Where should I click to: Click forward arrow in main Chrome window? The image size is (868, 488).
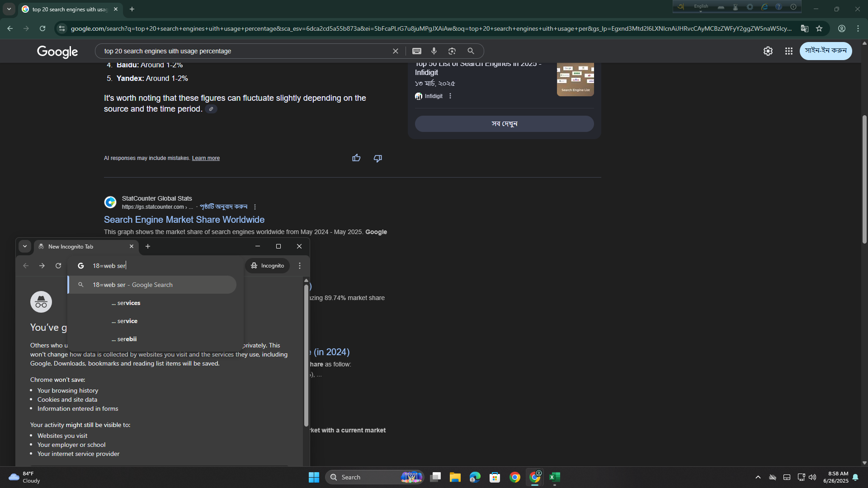[26, 28]
